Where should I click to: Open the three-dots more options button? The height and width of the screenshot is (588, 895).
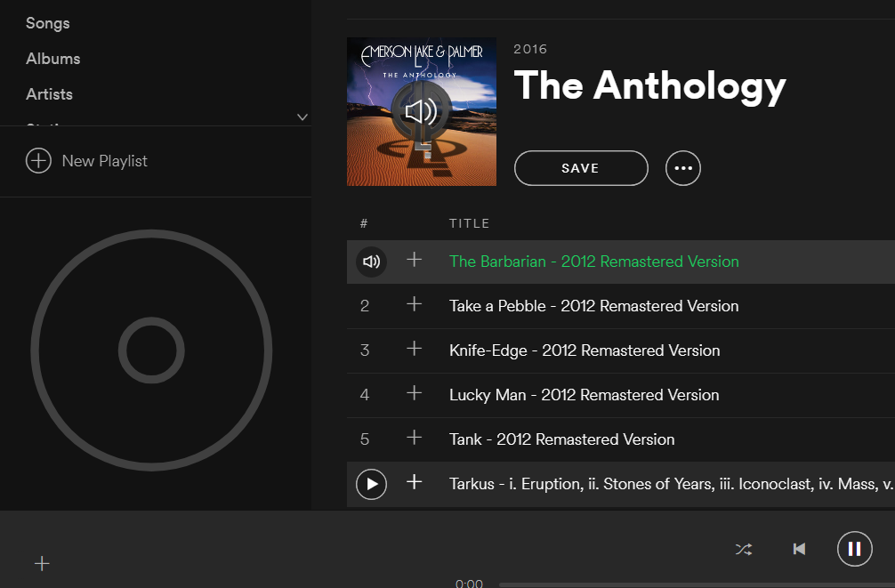(x=682, y=168)
